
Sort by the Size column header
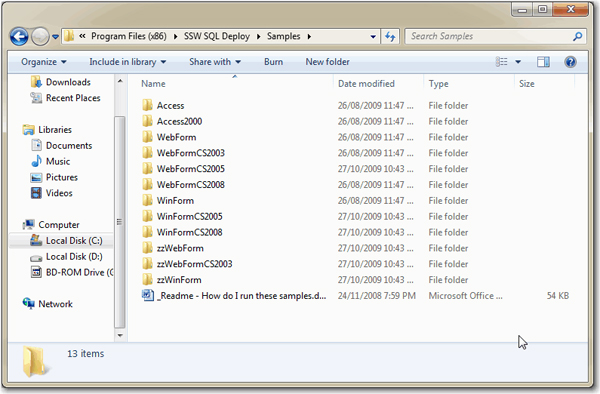pyautogui.click(x=527, y=84)
